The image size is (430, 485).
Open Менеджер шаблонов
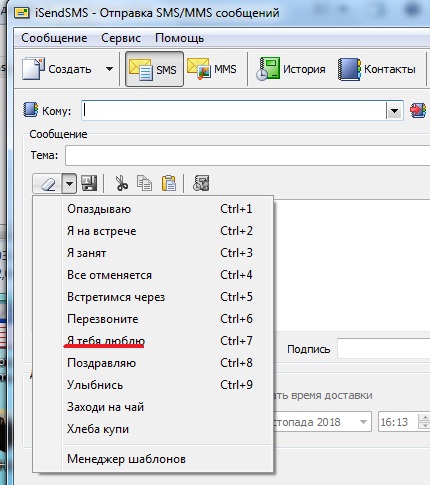coord(153,459)
